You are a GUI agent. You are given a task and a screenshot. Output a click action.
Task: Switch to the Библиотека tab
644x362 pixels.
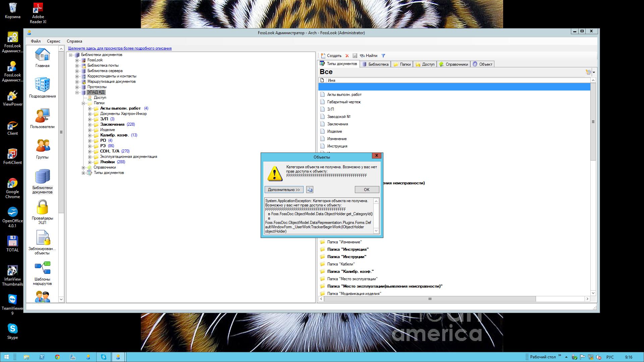(x=375, y=64)
